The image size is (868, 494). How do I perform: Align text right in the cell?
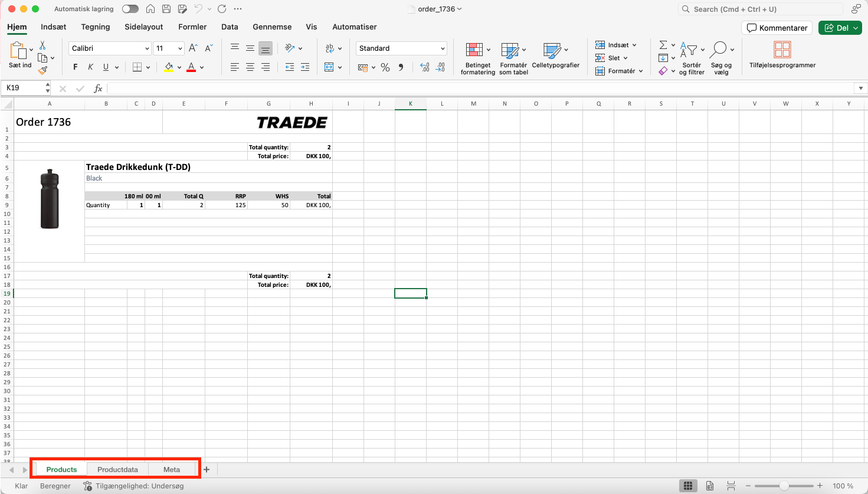266,67
